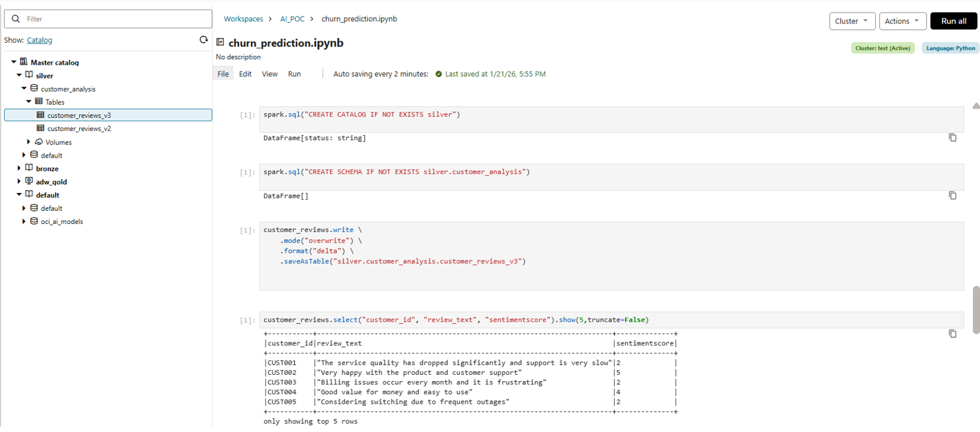The height and width of the screenshot is (432, 980).
Task: Open the File menu
Action: coord(223,74)
